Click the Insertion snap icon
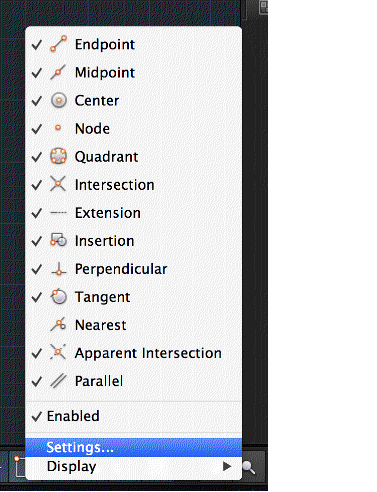This screenshot has height=492, width=377. click(58, 240)
